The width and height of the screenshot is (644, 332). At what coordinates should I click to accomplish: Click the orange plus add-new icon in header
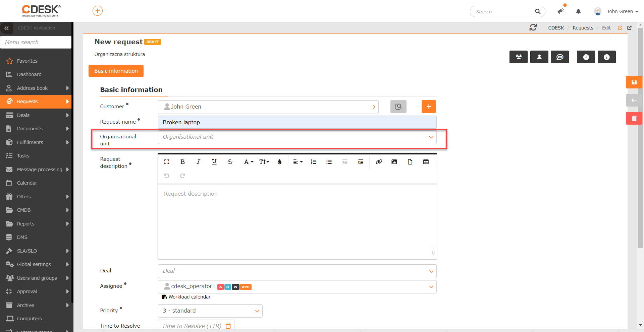click(98, 11)
